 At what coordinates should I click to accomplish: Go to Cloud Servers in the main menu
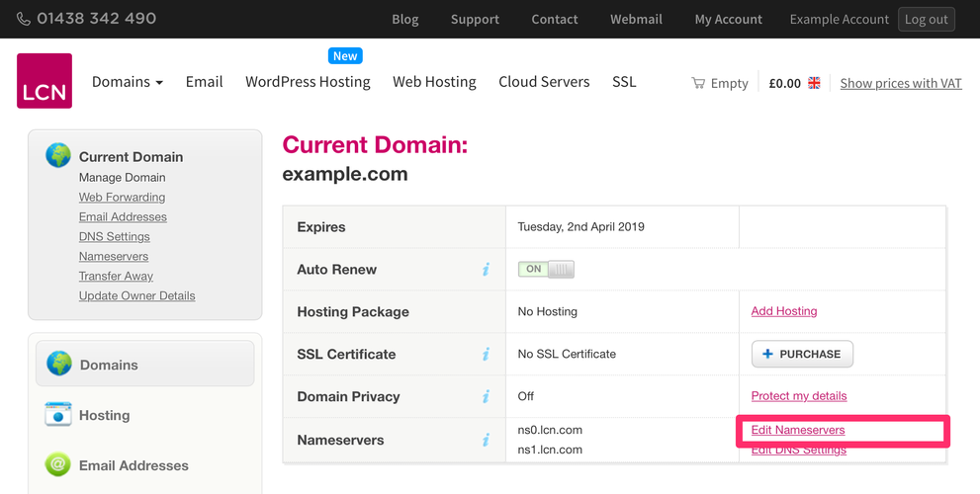[x=544, y=82]
